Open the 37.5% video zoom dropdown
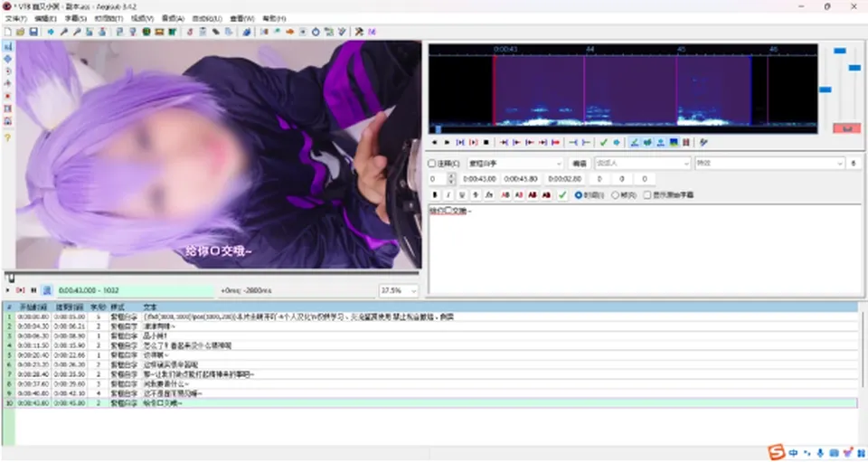Image resolution: width=868 pixels, height=462 pixels. coord(399,290)
